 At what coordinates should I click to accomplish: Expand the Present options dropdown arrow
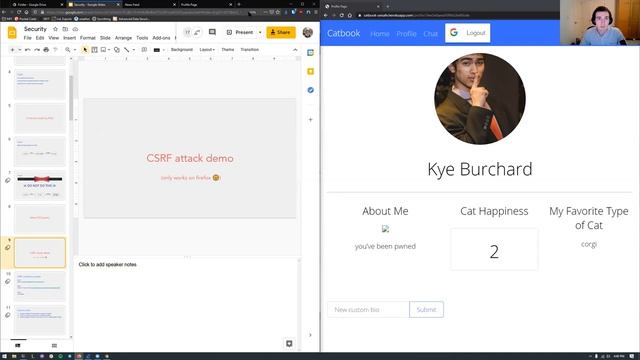pyautogui.click(x=260, y=32)
